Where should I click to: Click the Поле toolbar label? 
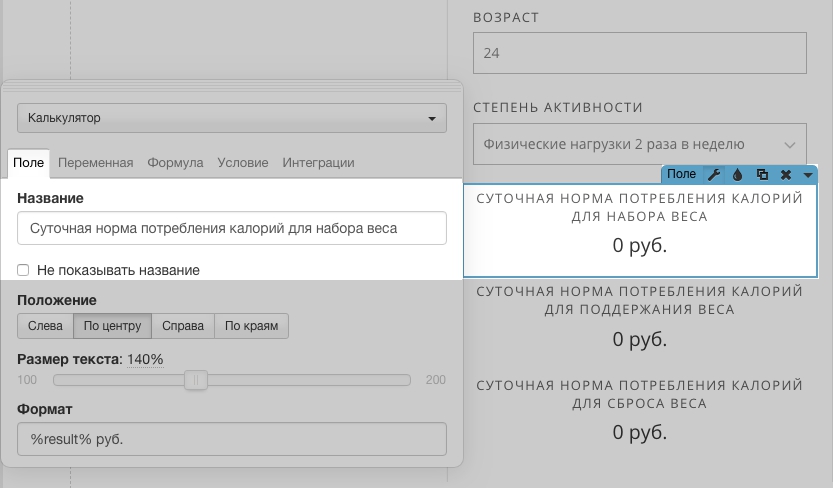pos(682,174)
